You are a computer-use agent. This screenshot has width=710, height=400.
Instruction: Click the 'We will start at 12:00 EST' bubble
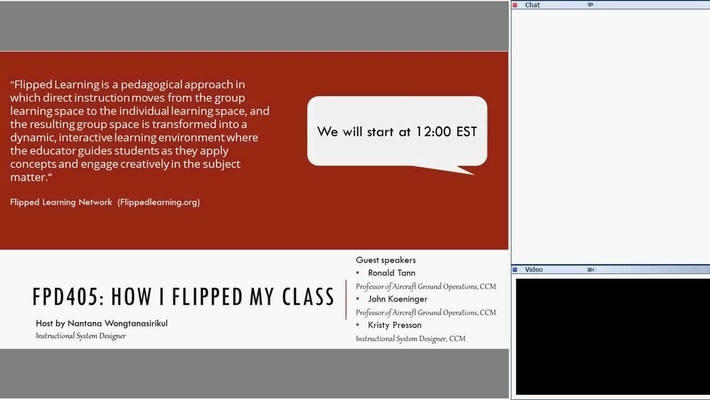(x=397, y=132)
